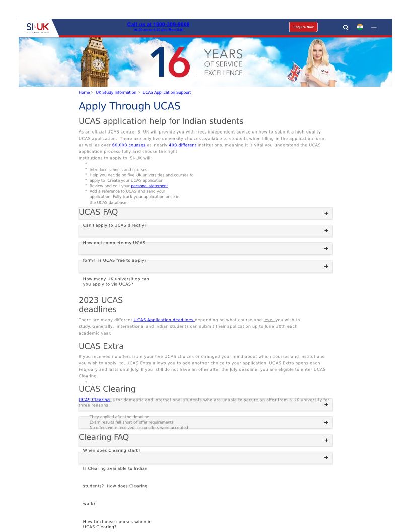This screenshot has width=411, height=532.
Task: Click the 'Call us at 1800-309-9008' link
Action: click(x=158, y=24)
